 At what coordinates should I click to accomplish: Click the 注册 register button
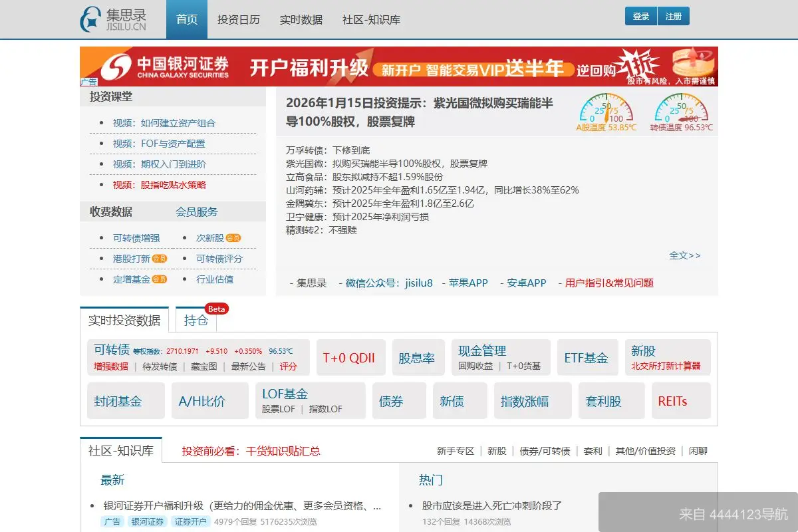coord(674,16)
